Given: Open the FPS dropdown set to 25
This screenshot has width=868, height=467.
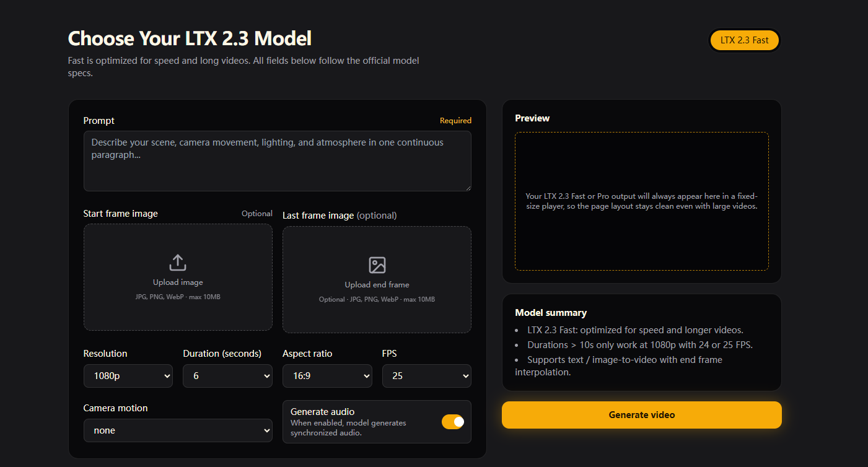Looking at the screenshot, I should point(426,376).
